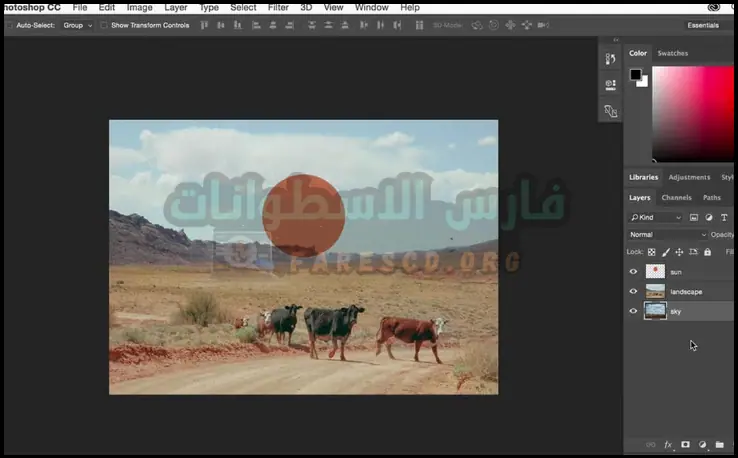This screenshot has width=738, height=458.
Task: Click the black foreground color swatch
Action: (635, 75)
